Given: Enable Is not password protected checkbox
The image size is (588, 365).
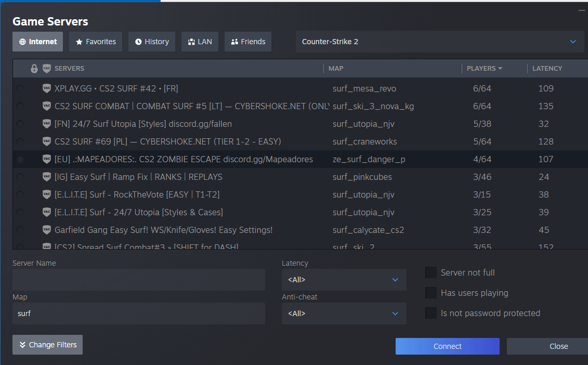Looking at the screenshot, I should click(431, 313).
